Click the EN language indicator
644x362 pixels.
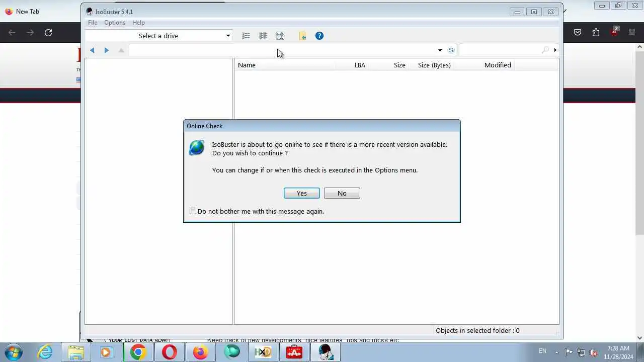coord(542,351)
